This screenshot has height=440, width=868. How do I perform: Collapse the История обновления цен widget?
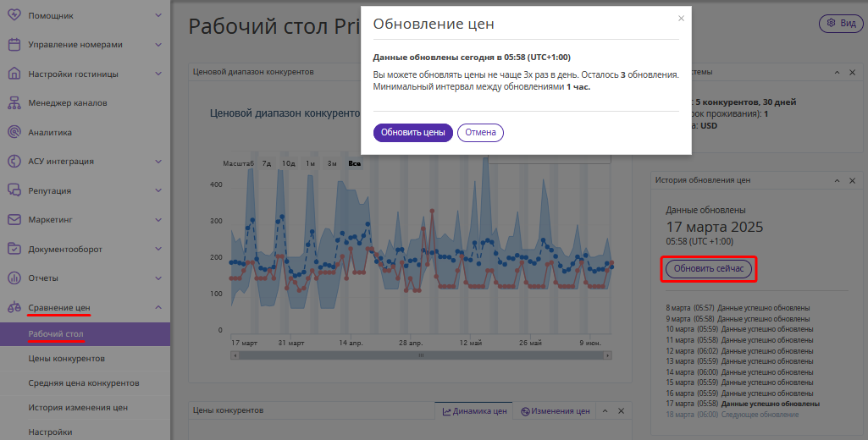837,180
